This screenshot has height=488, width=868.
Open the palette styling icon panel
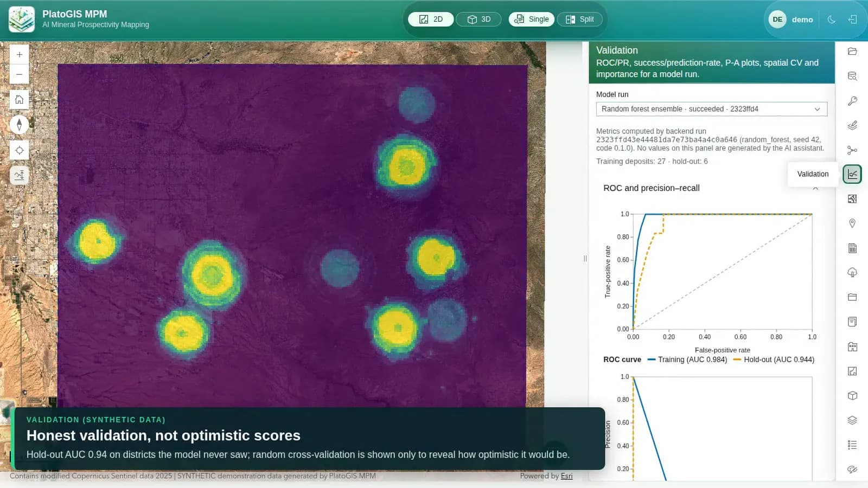click(852, 469)
